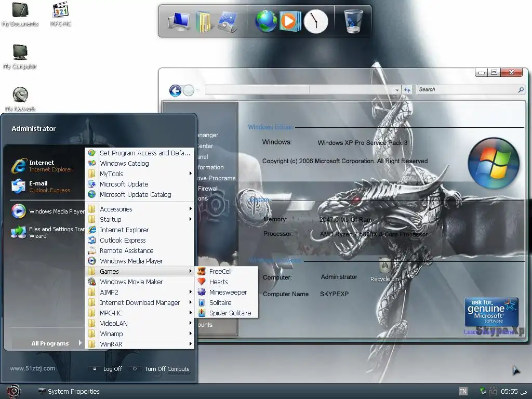Open Windows Movie Maker entry
The image size is (532, 399).
tap(140, 282)
